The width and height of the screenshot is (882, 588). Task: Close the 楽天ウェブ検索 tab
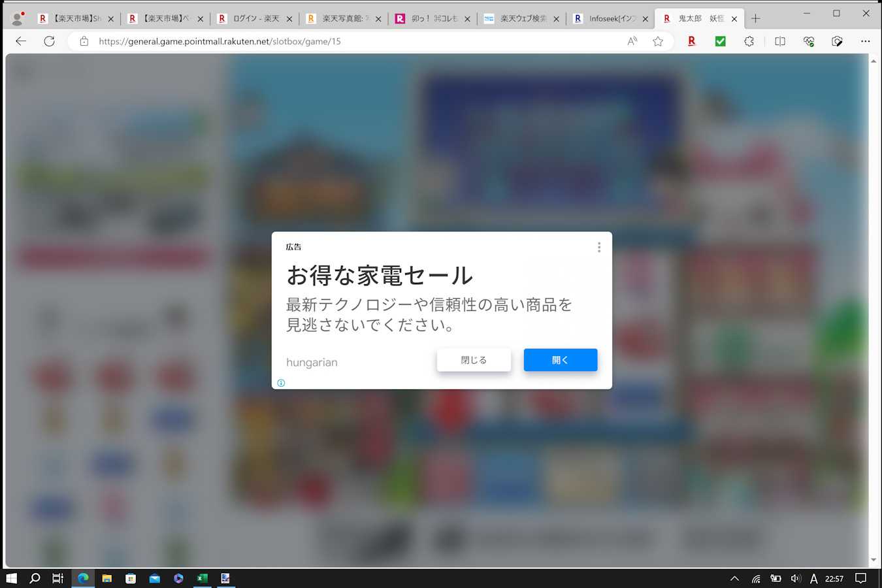(x=556, y=19)
